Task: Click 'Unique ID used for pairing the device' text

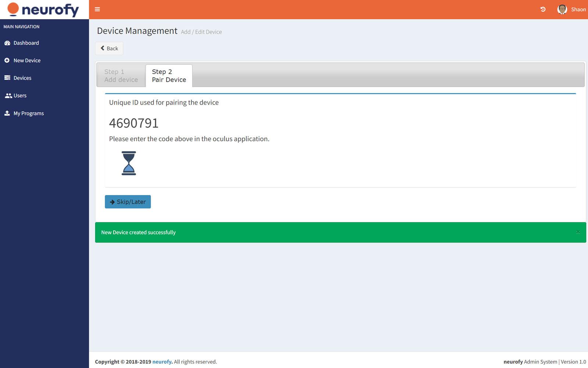Action: pos(164,102)
